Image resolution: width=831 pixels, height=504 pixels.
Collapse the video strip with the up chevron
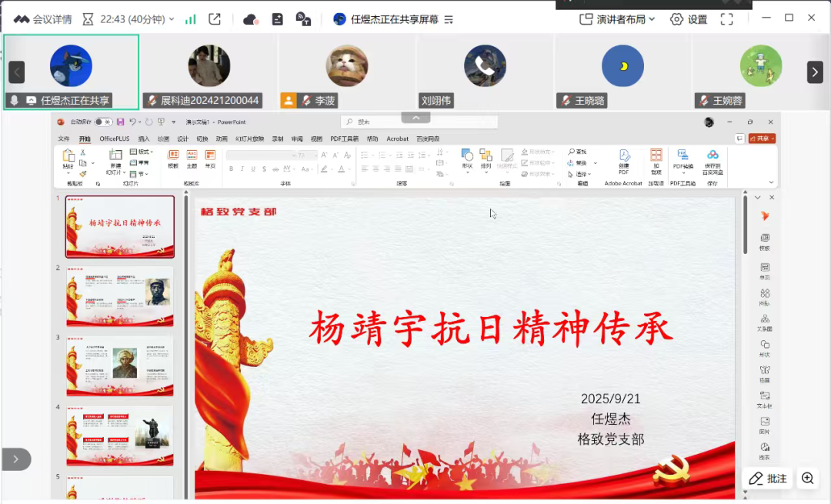point(415,118)
